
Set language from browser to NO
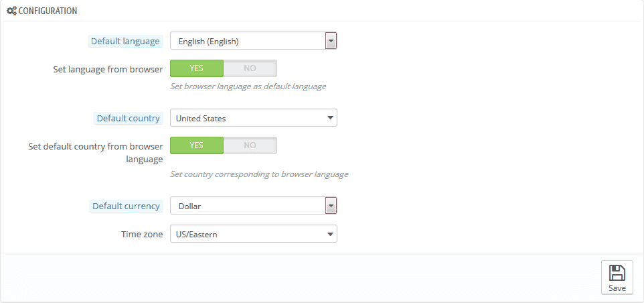[250, 68]
